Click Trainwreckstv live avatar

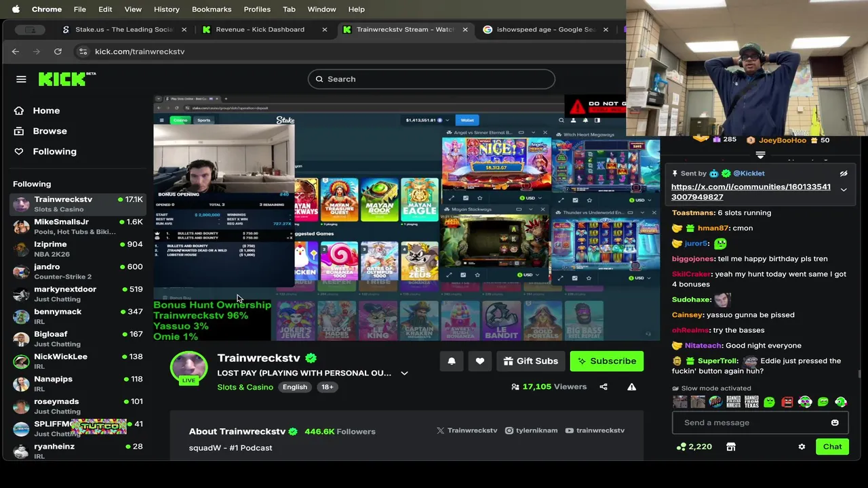click(189, 368)
